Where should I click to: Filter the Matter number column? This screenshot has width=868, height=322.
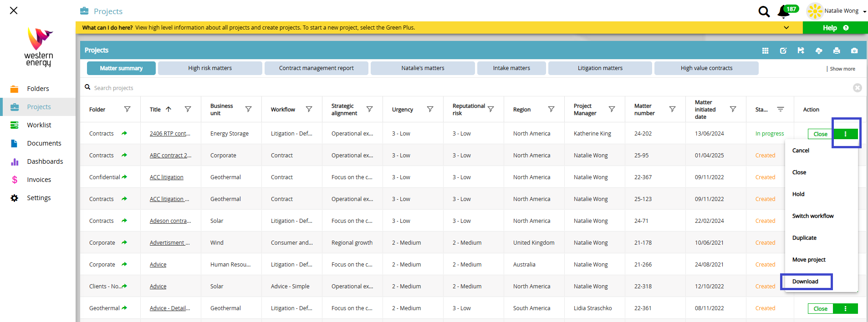pos(672,109)
